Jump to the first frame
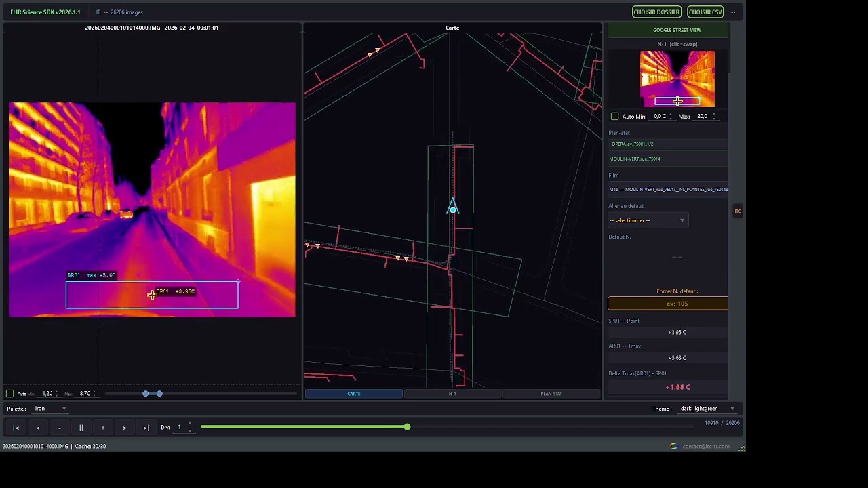The width and height of the screenshot is (868, 488). click(16, 428)
